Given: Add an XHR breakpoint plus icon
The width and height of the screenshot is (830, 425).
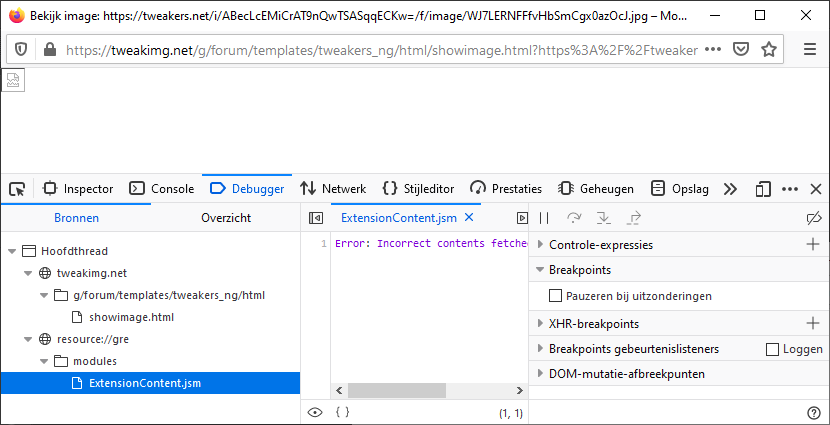Looking at the screenshot, I should pos(813,323).
